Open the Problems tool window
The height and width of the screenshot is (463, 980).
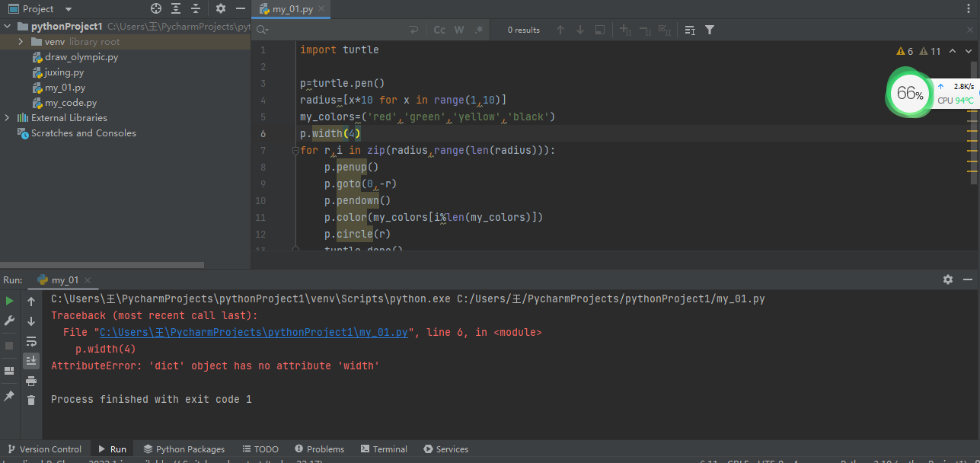(320, 449)
